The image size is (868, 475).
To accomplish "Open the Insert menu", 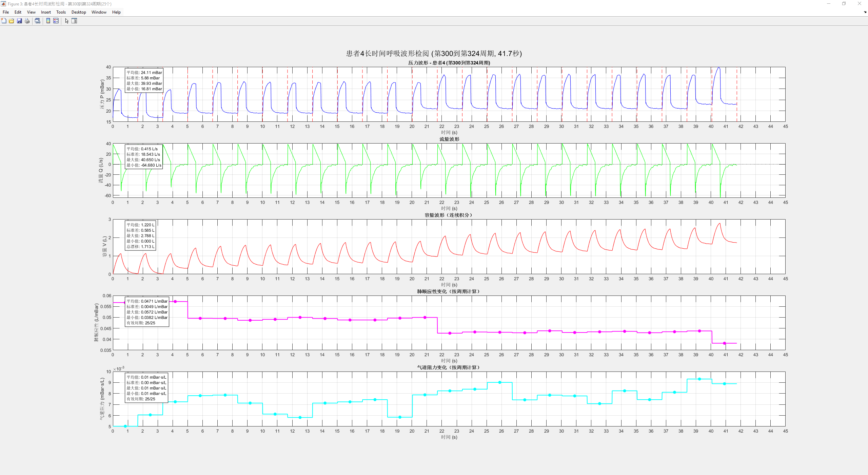I will point(46,12).
